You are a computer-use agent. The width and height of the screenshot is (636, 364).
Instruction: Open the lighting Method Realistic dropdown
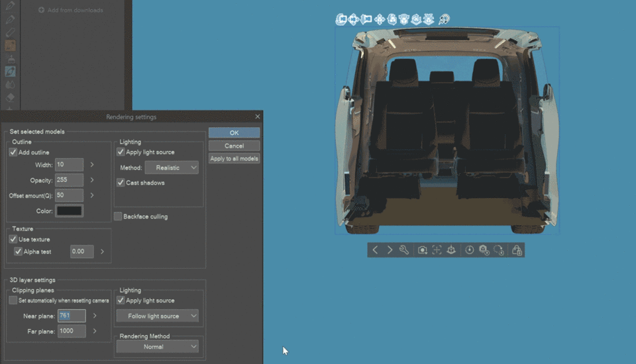click(172, 168)
